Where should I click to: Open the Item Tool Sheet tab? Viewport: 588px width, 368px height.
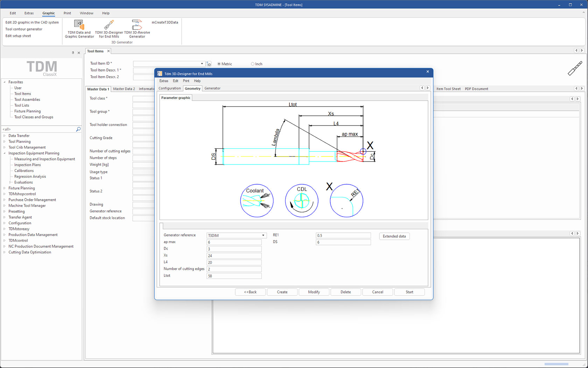(448, 89)
